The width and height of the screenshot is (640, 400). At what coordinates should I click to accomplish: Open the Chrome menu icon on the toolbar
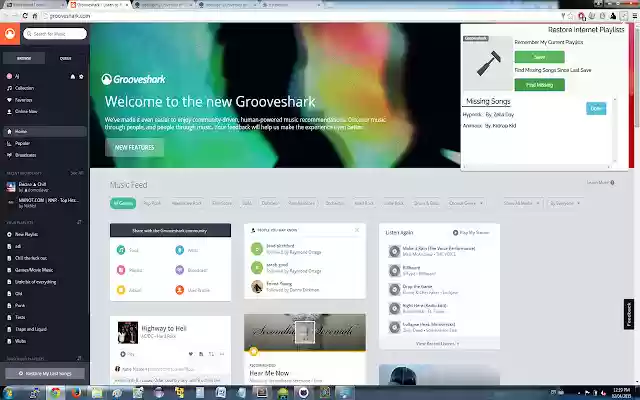635,16
